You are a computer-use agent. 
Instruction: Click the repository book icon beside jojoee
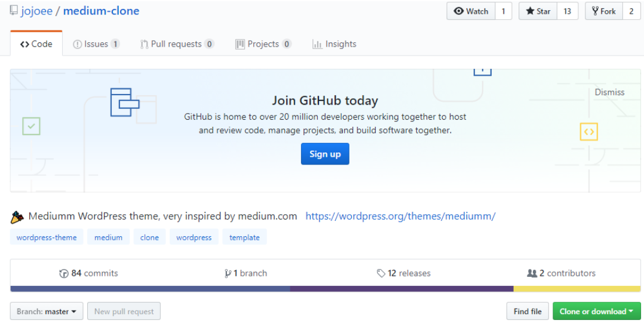tap(14, 11)
